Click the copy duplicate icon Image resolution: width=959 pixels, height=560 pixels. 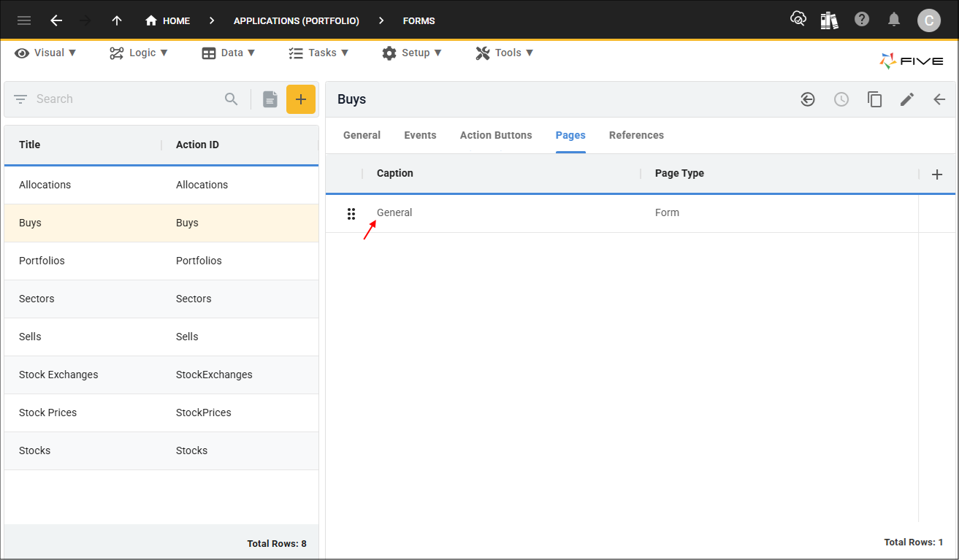(875, 99)
